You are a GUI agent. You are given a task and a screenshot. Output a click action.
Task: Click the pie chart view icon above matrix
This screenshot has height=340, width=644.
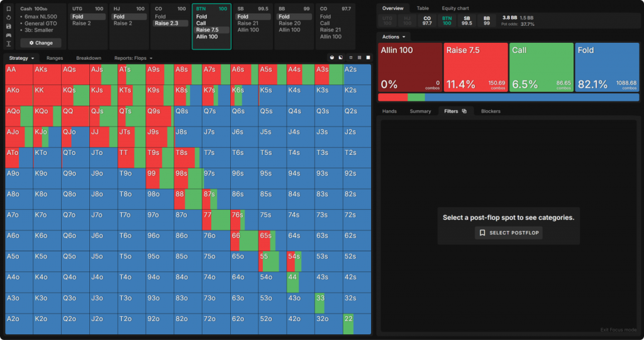pos(331,58)
